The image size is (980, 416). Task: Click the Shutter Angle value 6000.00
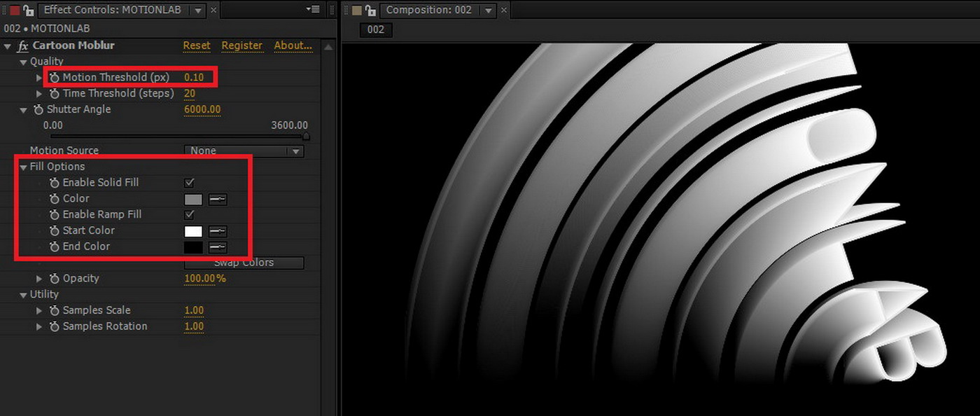pyautogui.click(x=202, y=110)
